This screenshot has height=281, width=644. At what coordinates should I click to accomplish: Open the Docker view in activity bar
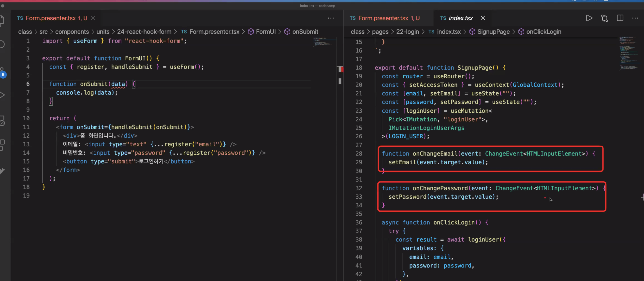[x=2, y=171]
